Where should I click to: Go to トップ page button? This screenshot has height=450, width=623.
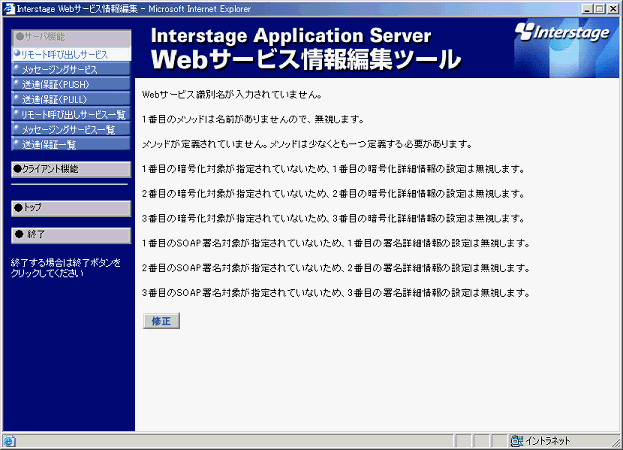71,208
